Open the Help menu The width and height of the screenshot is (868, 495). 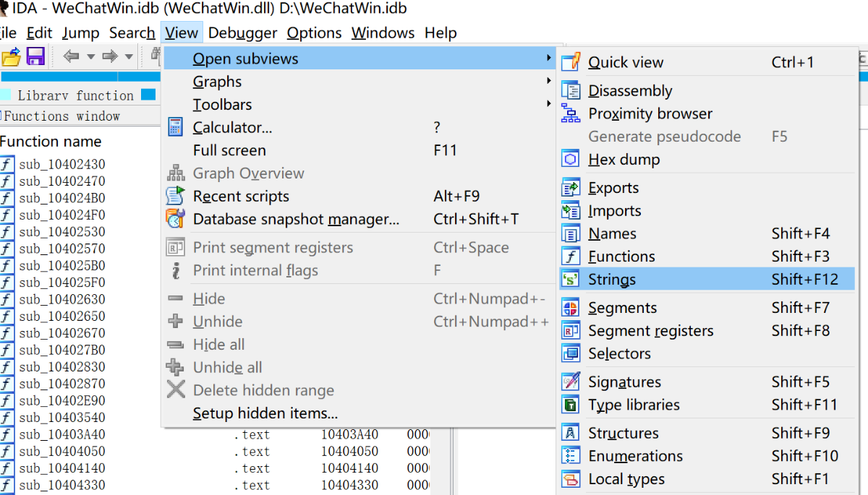441,33
